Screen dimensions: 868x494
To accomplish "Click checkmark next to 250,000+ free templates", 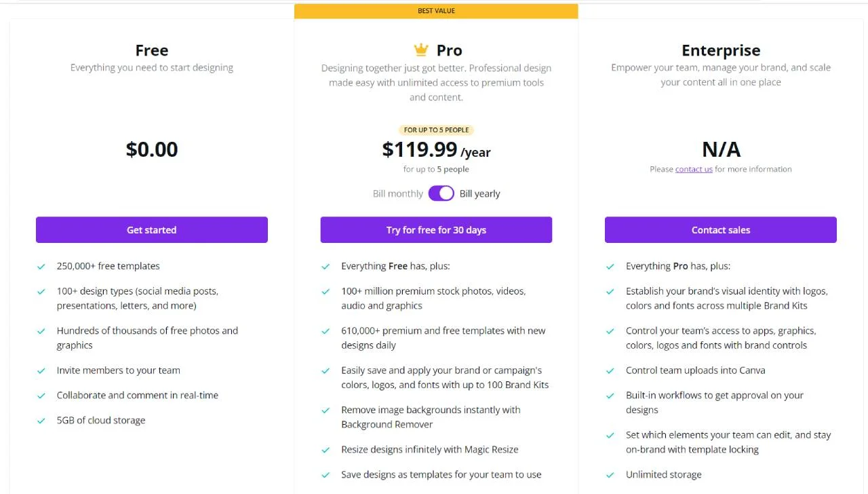I will (x=41, y=267).
